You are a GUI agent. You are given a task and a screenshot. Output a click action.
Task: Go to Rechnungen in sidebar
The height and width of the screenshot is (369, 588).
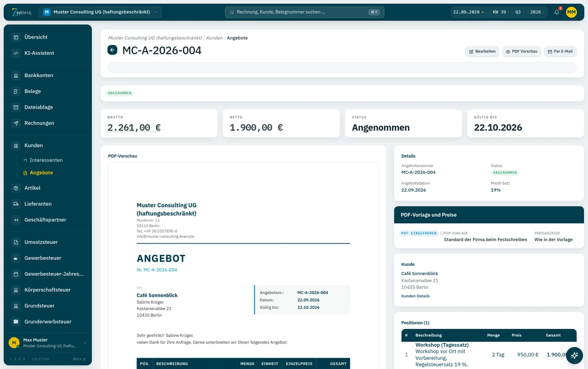[39, 123]
